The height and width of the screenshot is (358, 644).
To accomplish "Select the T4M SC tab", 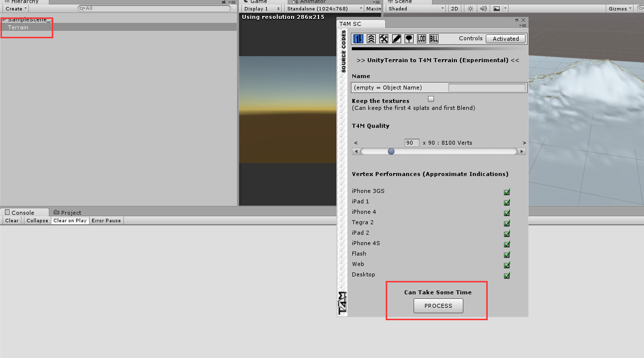I will point(360,23).
